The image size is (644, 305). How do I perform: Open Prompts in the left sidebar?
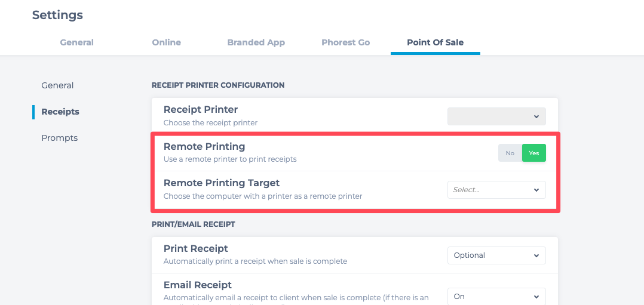click(x=60, y=138)
